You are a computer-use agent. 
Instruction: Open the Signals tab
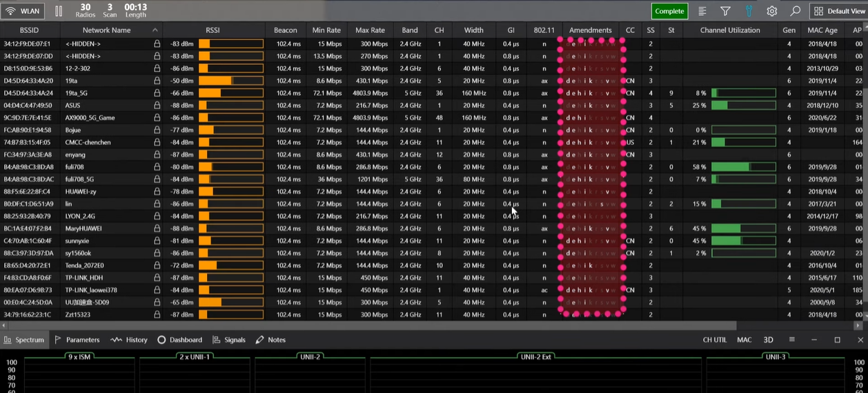point(229,340)
